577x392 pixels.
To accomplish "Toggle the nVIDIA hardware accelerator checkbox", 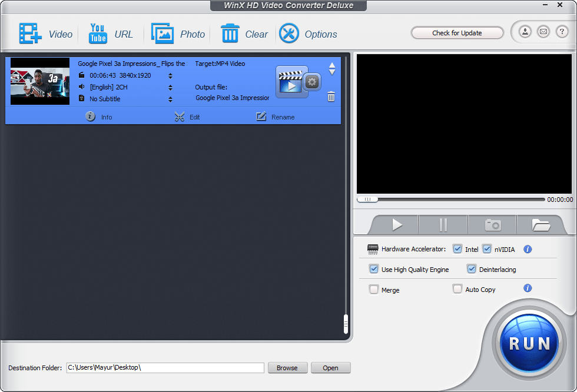I will click(x=487, y=249).
